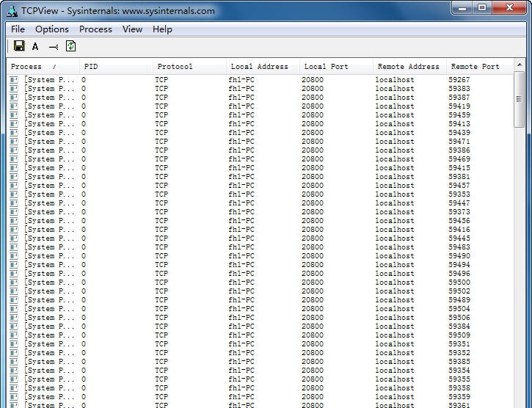Select remote port 59504 cell
532x408 pixels.
[x=459, y=309]
